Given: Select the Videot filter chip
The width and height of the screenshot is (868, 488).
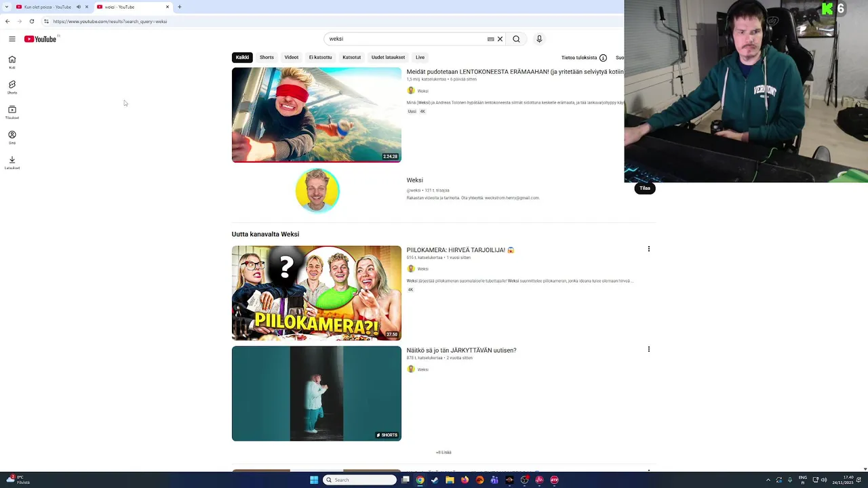Looking at the screenshot, I should coord(292,57).
